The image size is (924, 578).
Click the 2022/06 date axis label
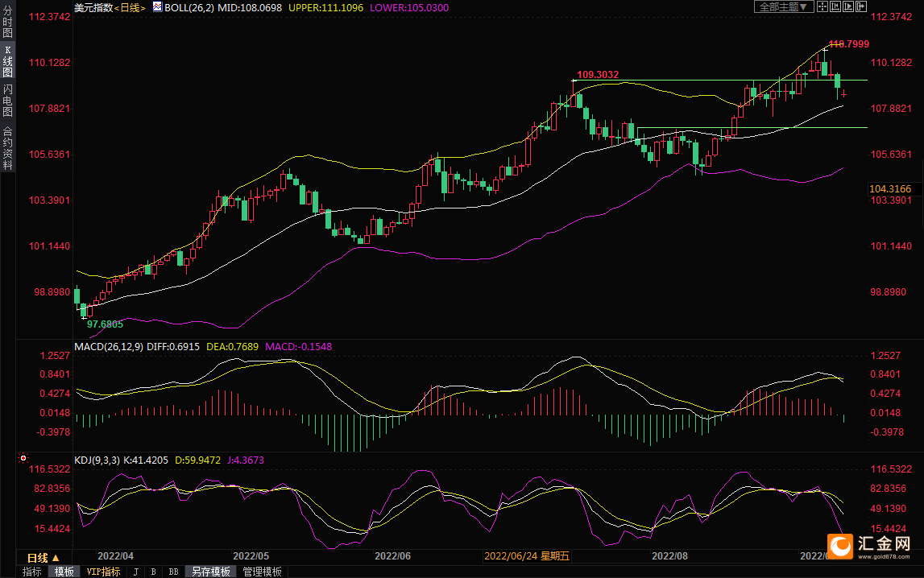point(392,556)
